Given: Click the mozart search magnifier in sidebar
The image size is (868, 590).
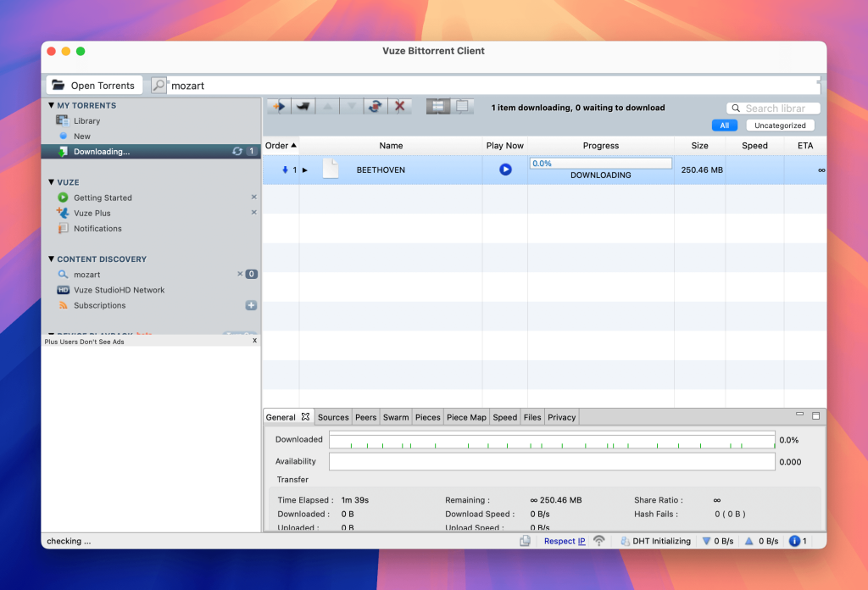Looking at the screenshot, I should click(x=63, y=275).
